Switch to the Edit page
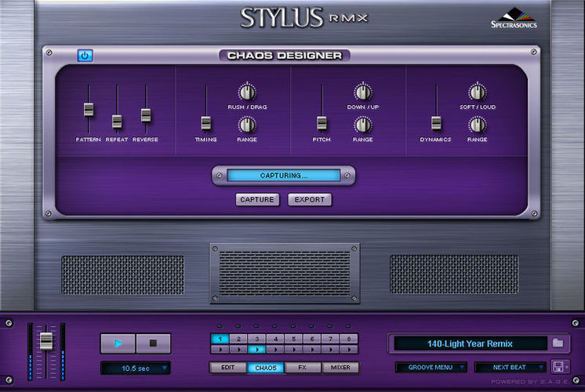The image size is (585, 392). tap(228, 368)
